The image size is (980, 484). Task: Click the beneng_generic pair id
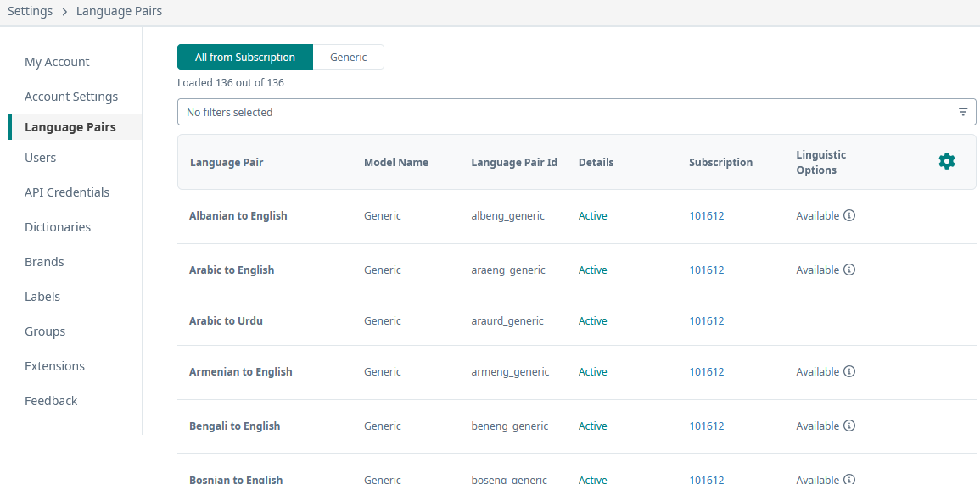click(x=509, y=426)
